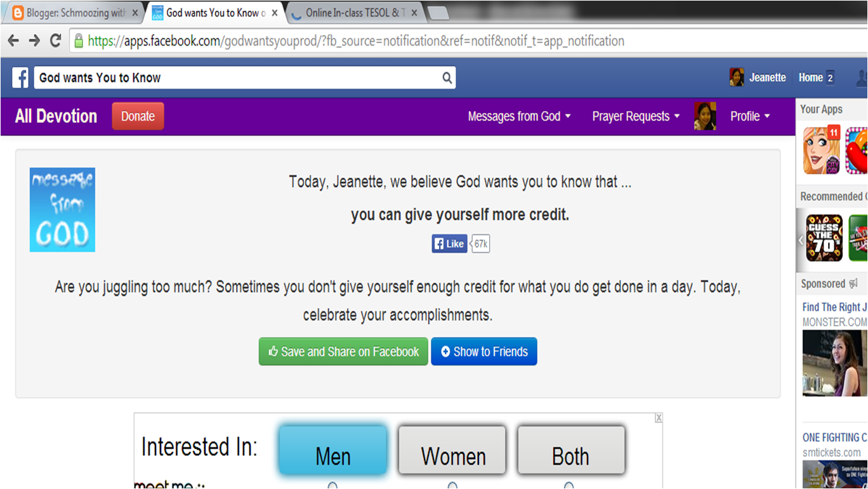Open the Guess the 70's game icon
Screen dimensions: 868x489
(824, 238)
